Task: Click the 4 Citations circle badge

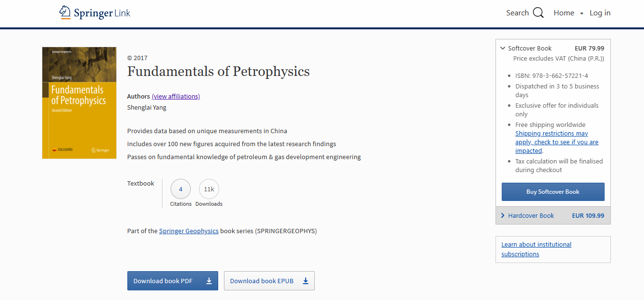Action: 181,189
